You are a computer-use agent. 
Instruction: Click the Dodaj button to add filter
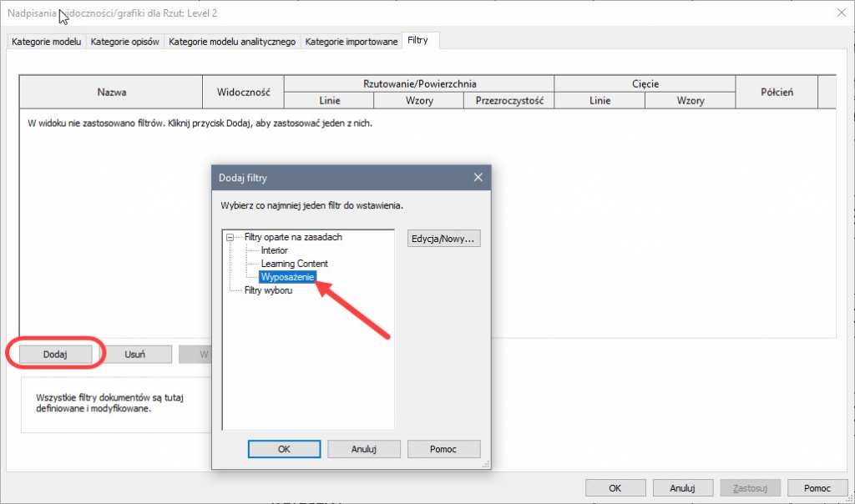55,354
